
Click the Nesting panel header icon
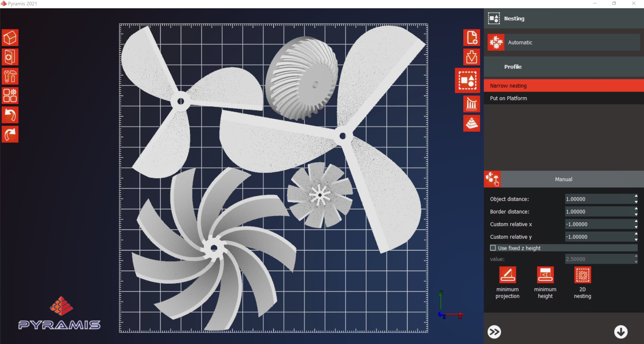coord(494,18)
